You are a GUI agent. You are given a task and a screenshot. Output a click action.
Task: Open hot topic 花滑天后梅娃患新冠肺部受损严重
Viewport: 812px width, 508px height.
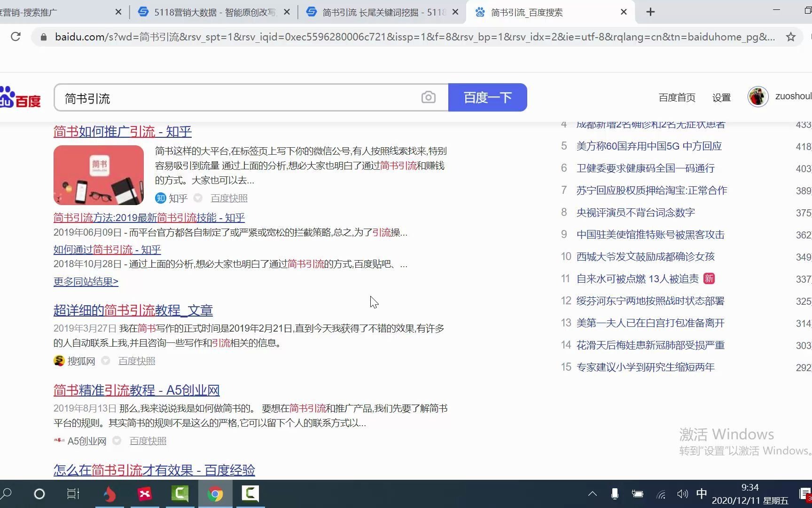coord(650,345)
